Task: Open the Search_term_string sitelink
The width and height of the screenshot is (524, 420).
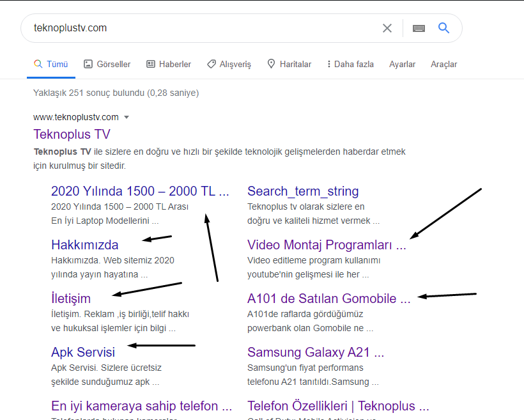Action: tap(303, 191)
